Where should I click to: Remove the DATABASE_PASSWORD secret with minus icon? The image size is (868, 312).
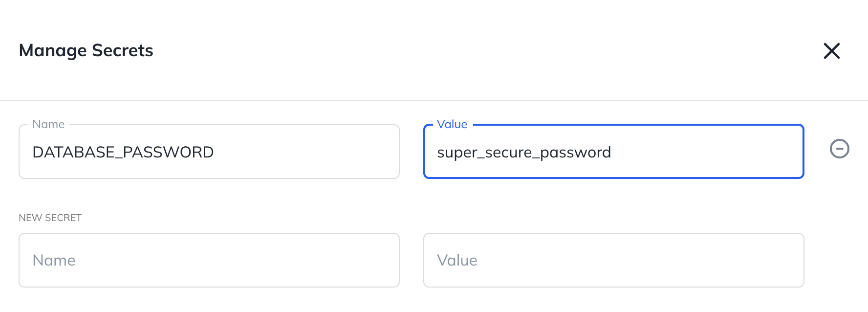point(839,149)
